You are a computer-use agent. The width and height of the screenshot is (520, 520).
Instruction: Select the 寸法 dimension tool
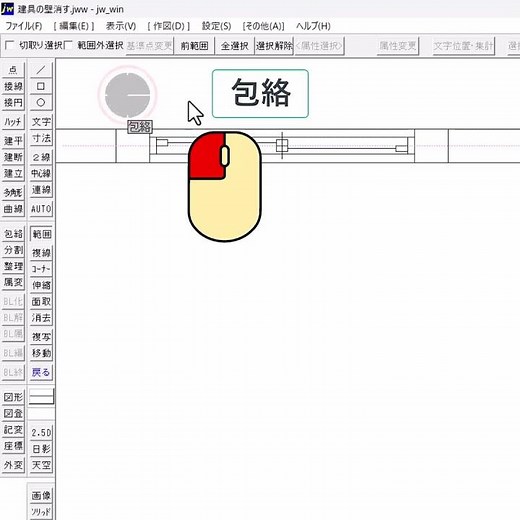point(41,138)
